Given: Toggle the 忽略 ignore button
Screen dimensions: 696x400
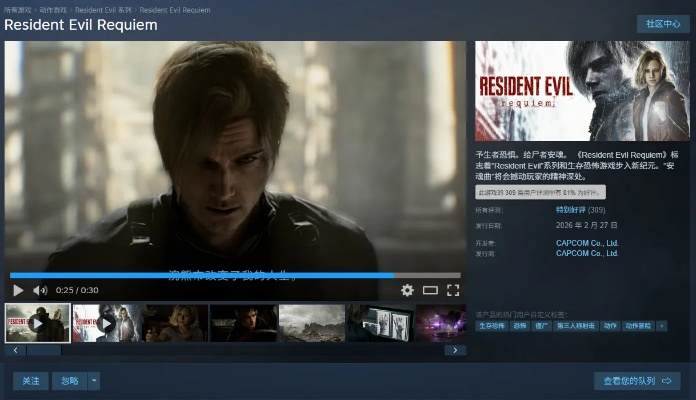Looking at the screenshot, I should pos(69,381).
